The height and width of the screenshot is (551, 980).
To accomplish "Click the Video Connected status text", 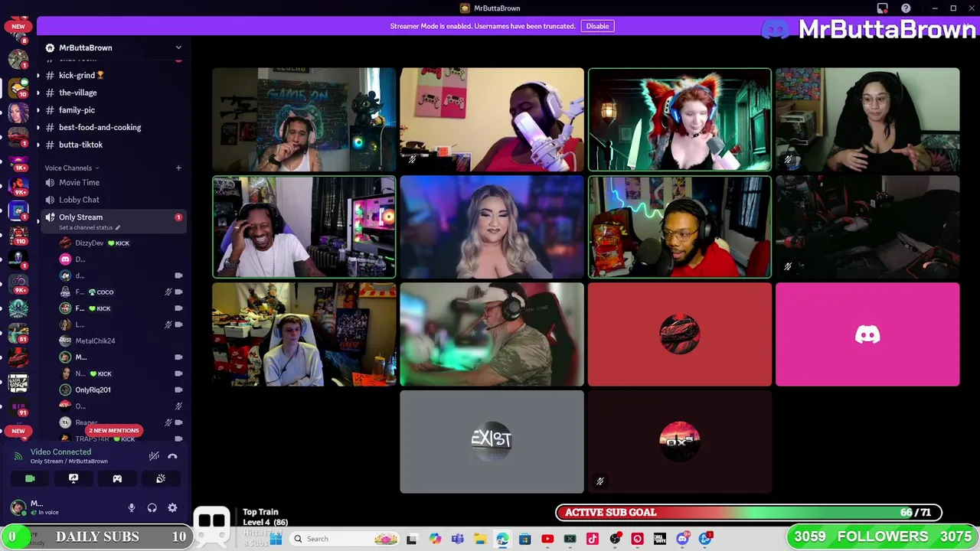I will point(60,452).
